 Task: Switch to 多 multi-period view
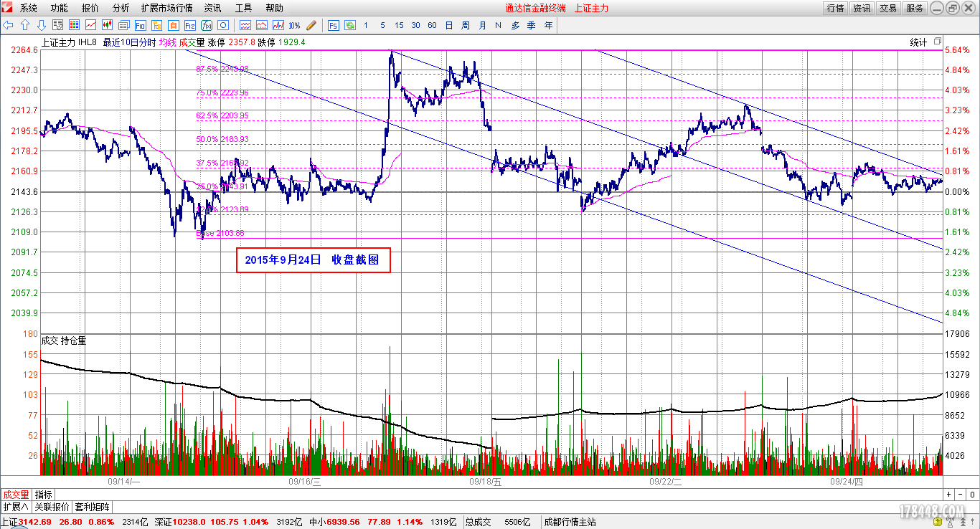(515, 25)
